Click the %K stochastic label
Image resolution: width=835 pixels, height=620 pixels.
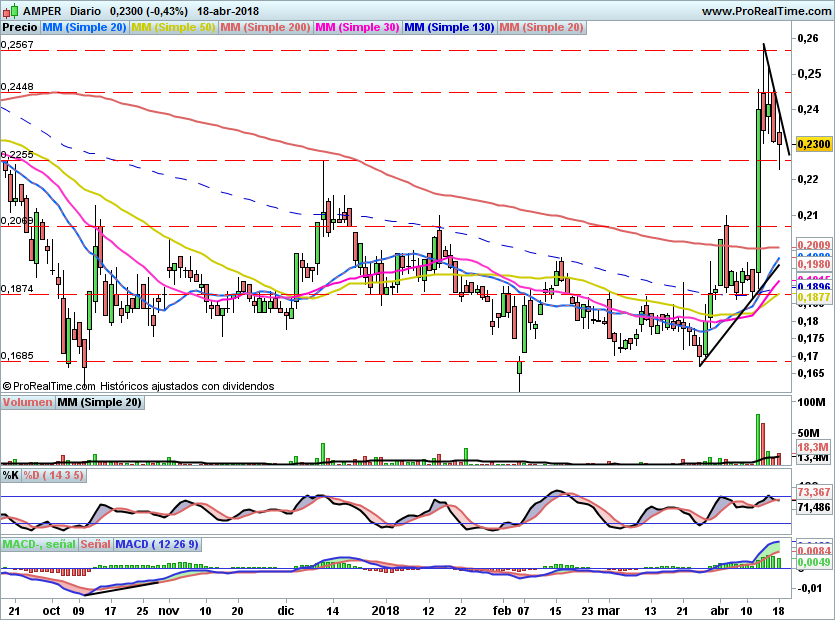[11, 474]
